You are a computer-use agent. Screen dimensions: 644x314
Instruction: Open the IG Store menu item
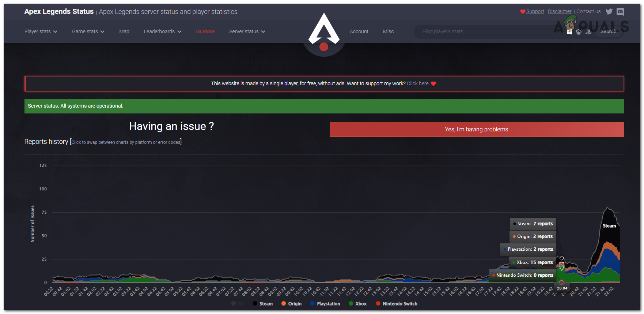click(205, 31)
